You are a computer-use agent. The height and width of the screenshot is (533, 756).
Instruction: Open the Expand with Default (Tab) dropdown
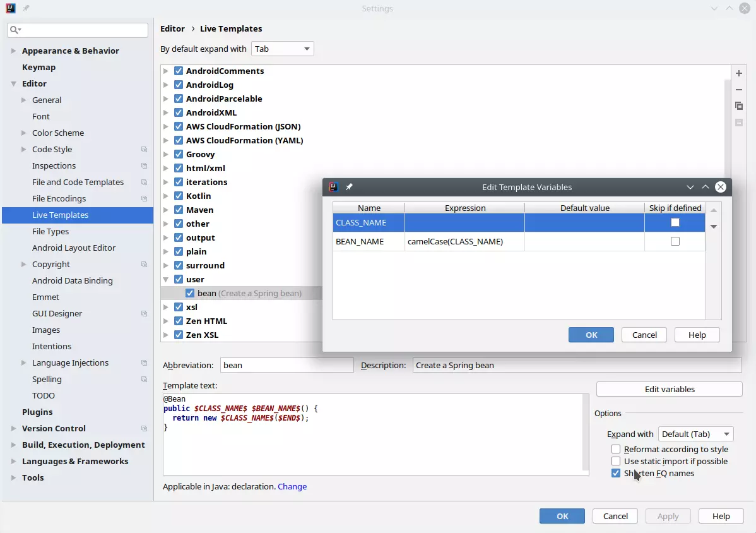pyautogui.click(x=695, y=434)
